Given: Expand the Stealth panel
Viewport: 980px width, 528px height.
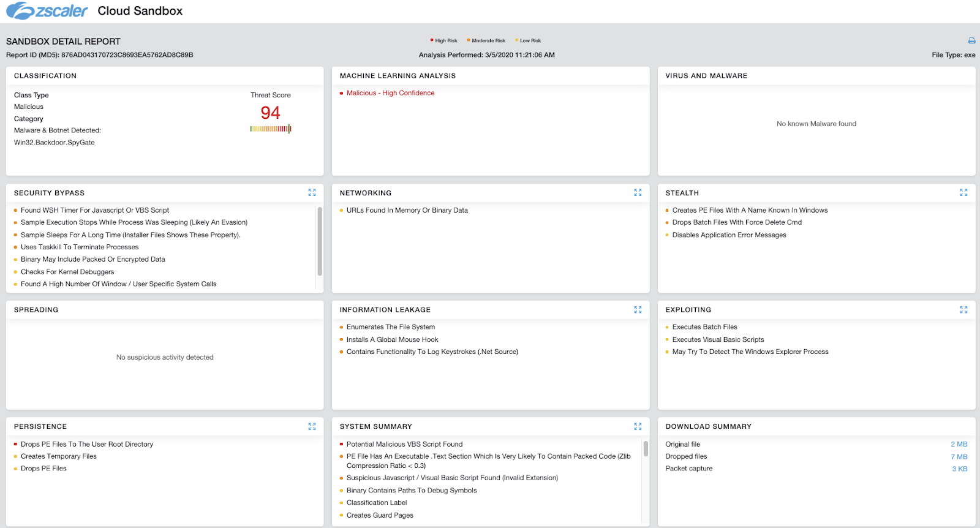Looking at the screenshot, I should tap(963, 192).
